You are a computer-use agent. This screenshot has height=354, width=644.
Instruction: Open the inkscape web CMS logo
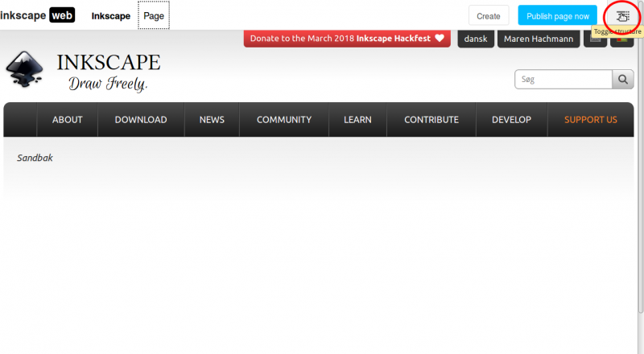(37, 15)
